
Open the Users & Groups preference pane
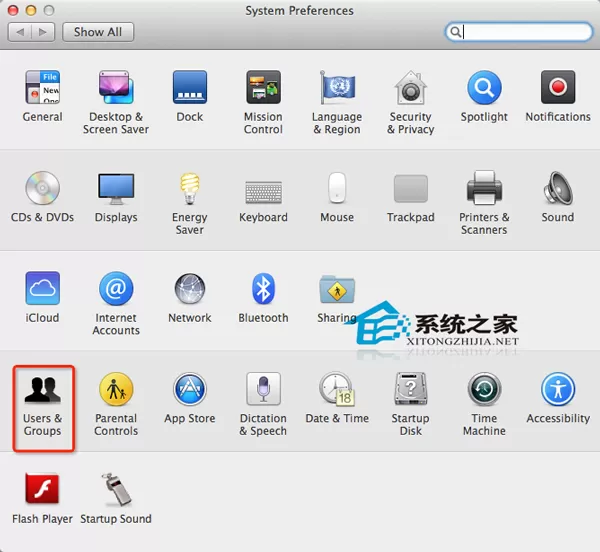click(42, 407)
